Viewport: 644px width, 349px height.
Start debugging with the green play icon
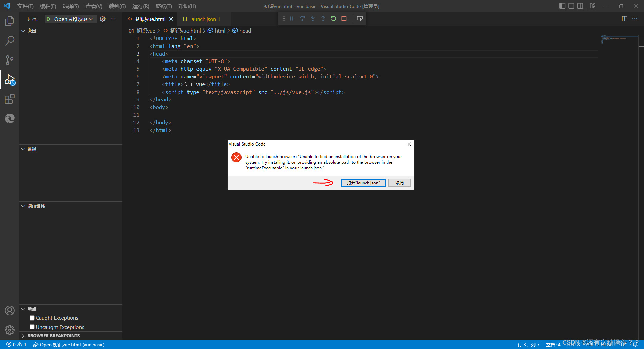pyautogui.click(x=49, y=19)
